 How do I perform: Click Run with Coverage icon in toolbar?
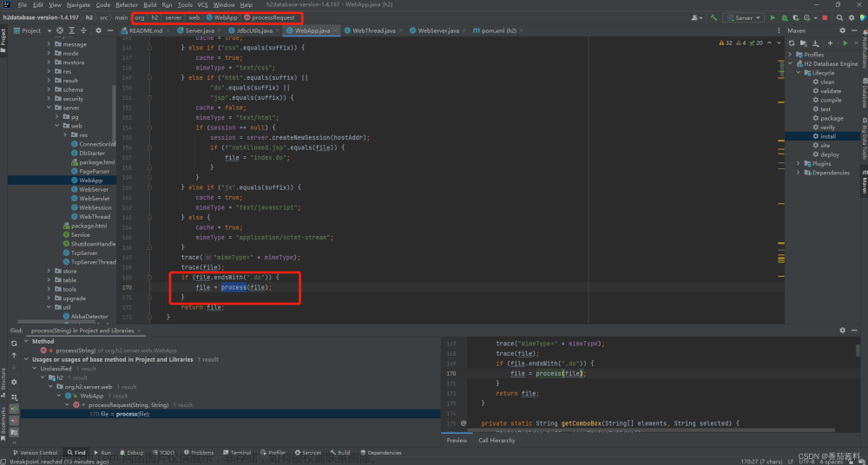(795, 17)
